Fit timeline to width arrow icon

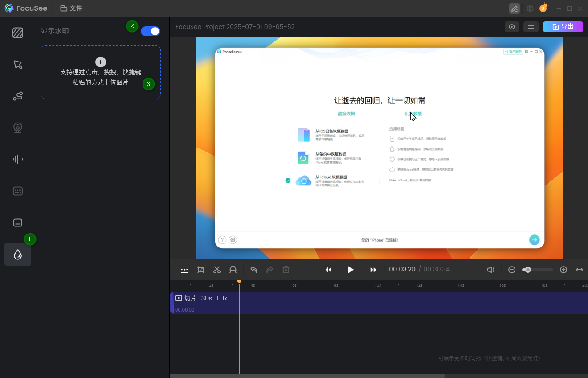tap(580, 270)
